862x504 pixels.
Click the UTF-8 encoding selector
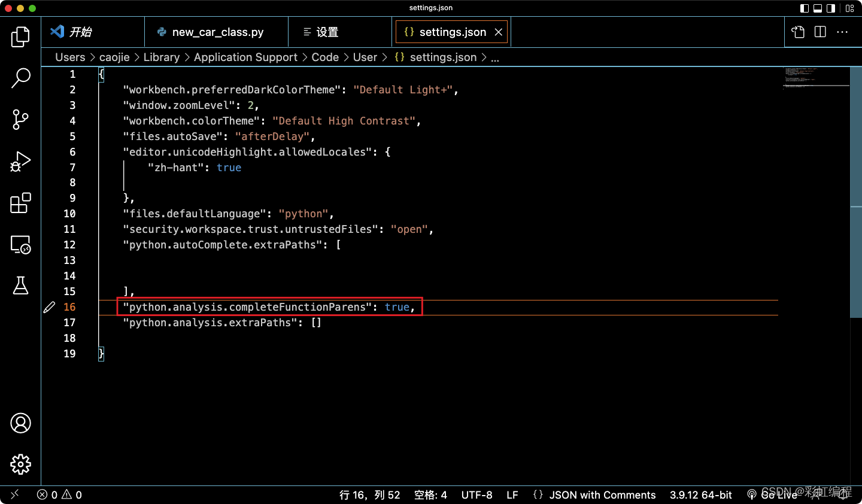[x=476, y=495]
